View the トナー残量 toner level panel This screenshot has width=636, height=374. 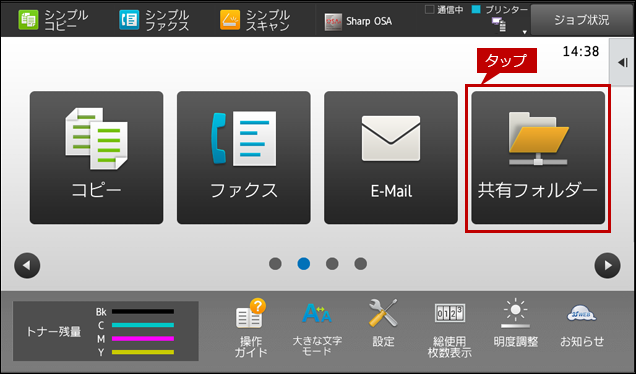(106, 331)
